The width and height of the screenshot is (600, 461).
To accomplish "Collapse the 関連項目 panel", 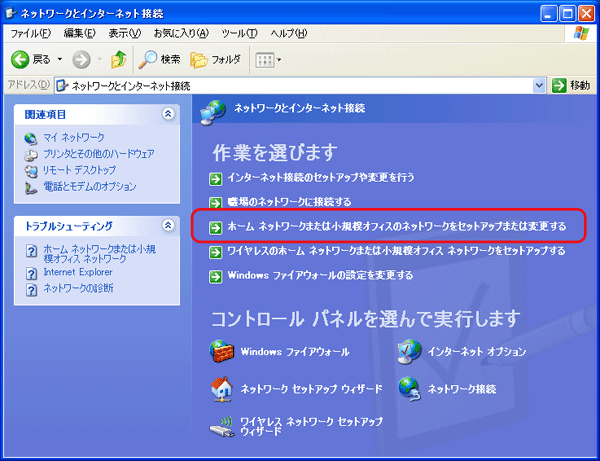I will tap(168, 114).
